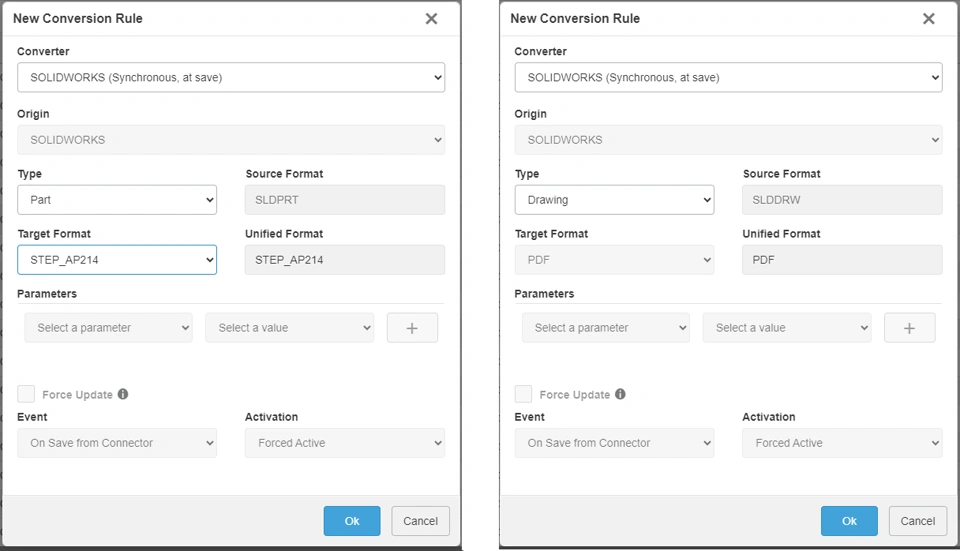
Task: Click the plus button in right dialog Parameters
Action: 909,328
